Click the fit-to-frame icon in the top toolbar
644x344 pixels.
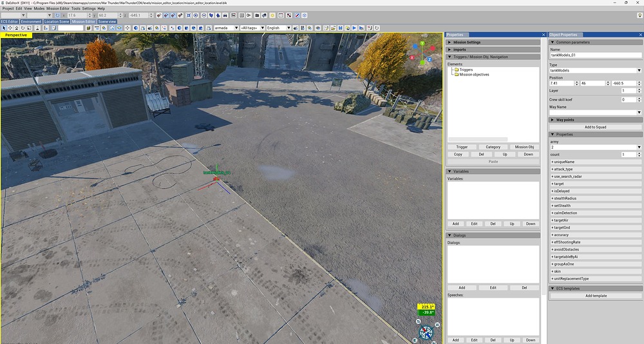[x=189, y=15]
